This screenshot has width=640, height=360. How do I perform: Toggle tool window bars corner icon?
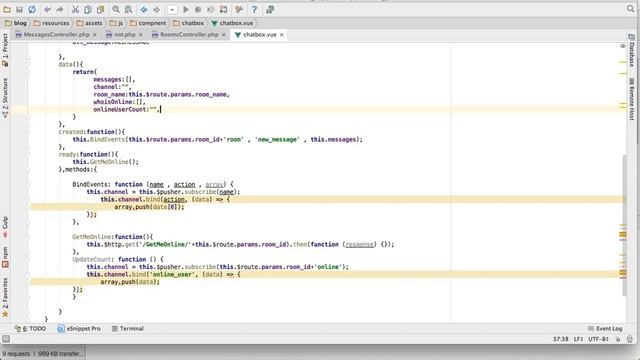tap(6, 339)
